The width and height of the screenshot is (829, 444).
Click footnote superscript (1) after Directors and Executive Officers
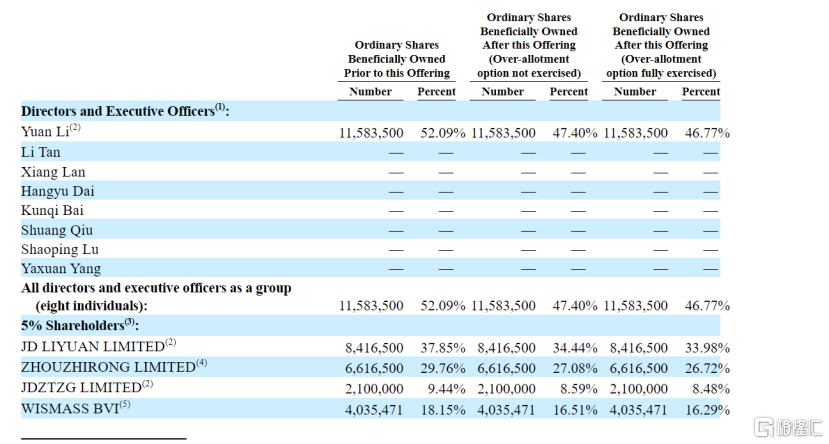tap(220, 108)
